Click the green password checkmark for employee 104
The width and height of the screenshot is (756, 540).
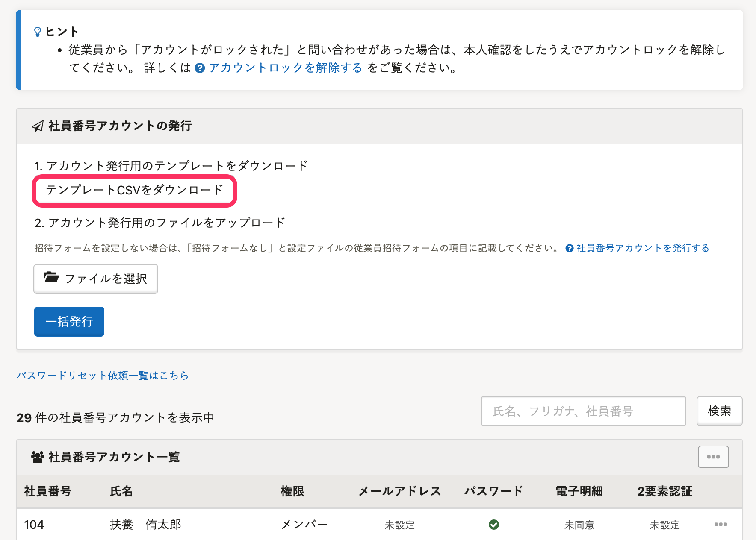pyautogui.click(x=494, y=525)
